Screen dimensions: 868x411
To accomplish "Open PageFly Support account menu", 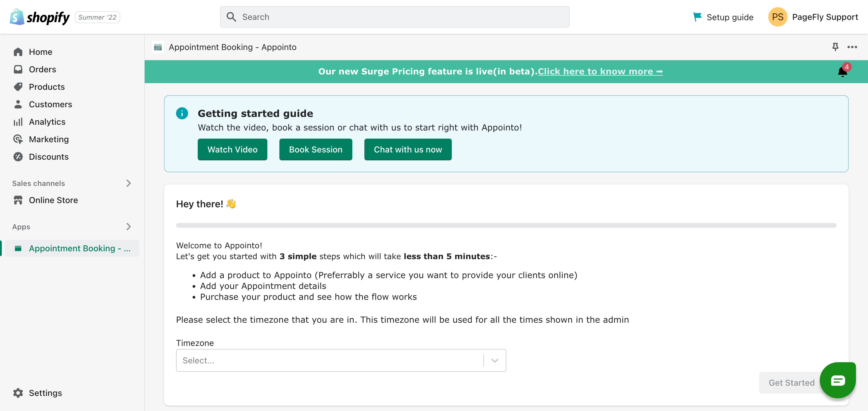I will point(813,17).
